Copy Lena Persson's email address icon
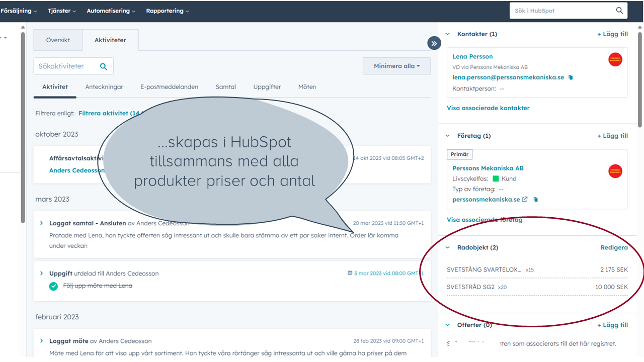Image resolution: width=644 pixels, height=362 pixels. [x=571, y=77]
